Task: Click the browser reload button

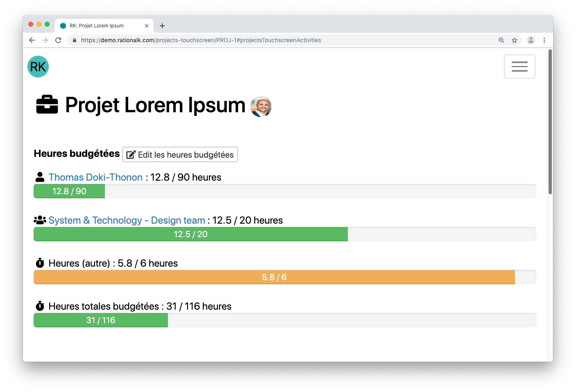Action: 58,40
